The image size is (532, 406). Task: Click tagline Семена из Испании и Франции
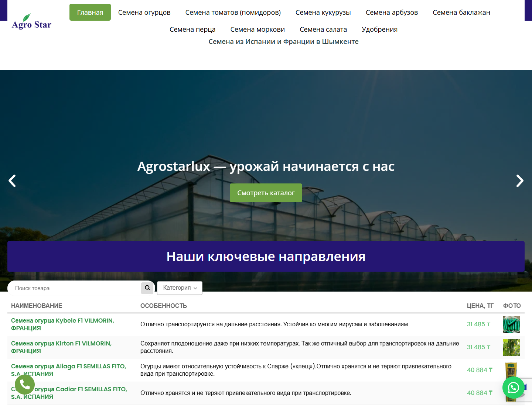pos(283,42)
